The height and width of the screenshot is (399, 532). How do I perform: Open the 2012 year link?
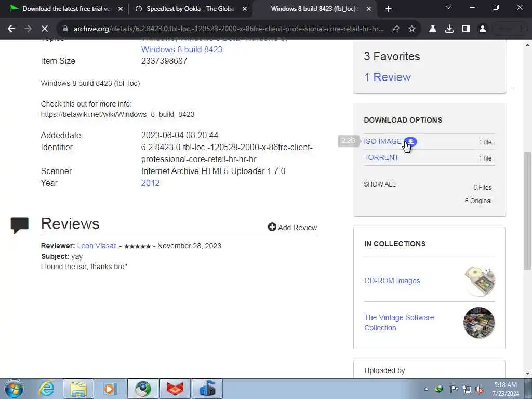[150, 183]
